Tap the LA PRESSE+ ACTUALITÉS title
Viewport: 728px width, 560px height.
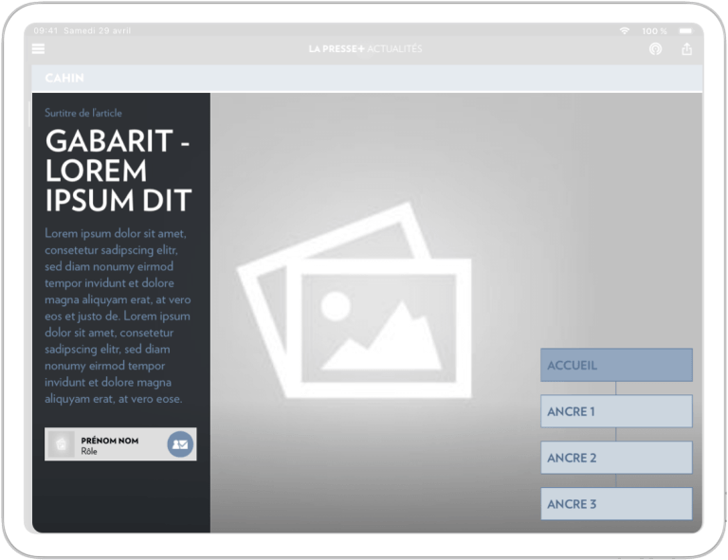(x=365, y=49)
